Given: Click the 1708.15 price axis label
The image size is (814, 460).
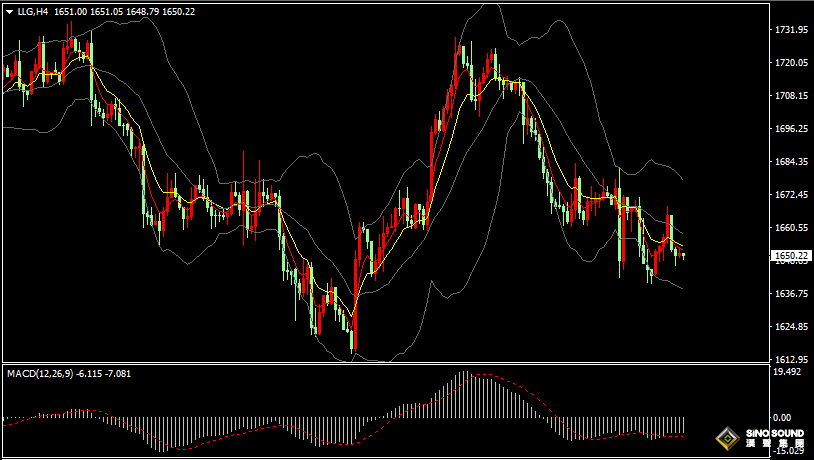Looking at the screenshot, I should (x=791, y=96).
